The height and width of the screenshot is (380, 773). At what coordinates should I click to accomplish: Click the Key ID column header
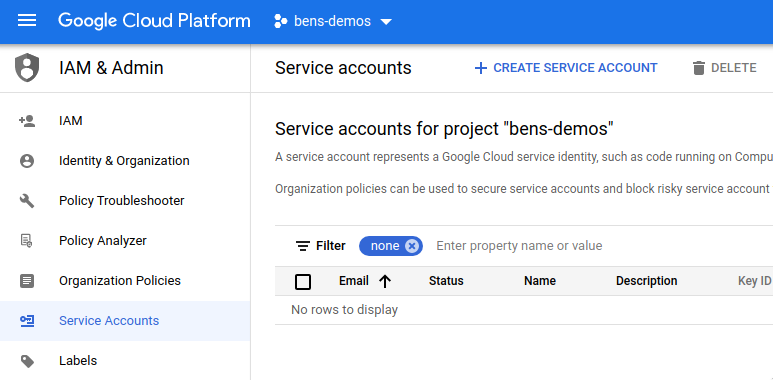754,281
